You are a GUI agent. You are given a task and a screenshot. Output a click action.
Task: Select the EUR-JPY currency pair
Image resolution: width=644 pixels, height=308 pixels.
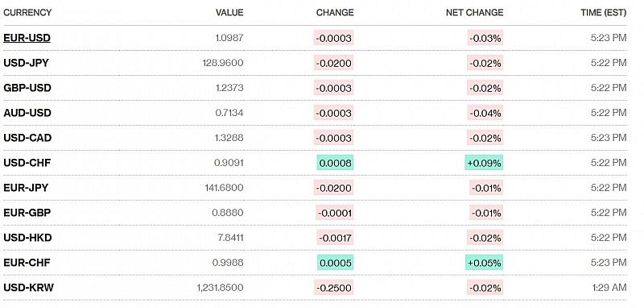click(x=26, y=188)
